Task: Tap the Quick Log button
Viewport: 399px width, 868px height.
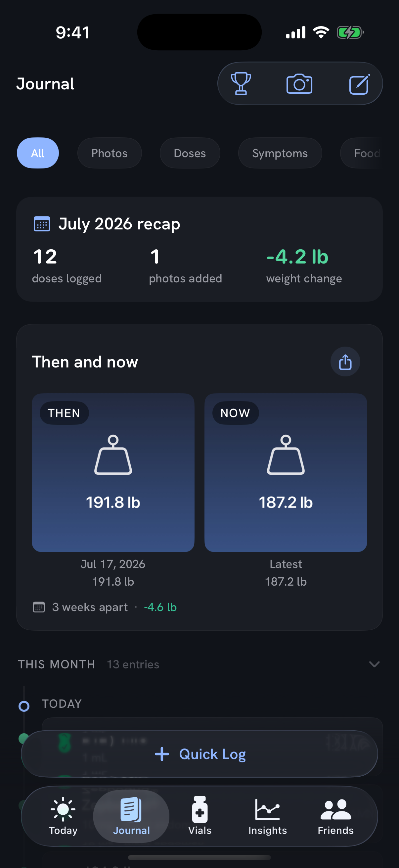Action: [x=199, y=754]
